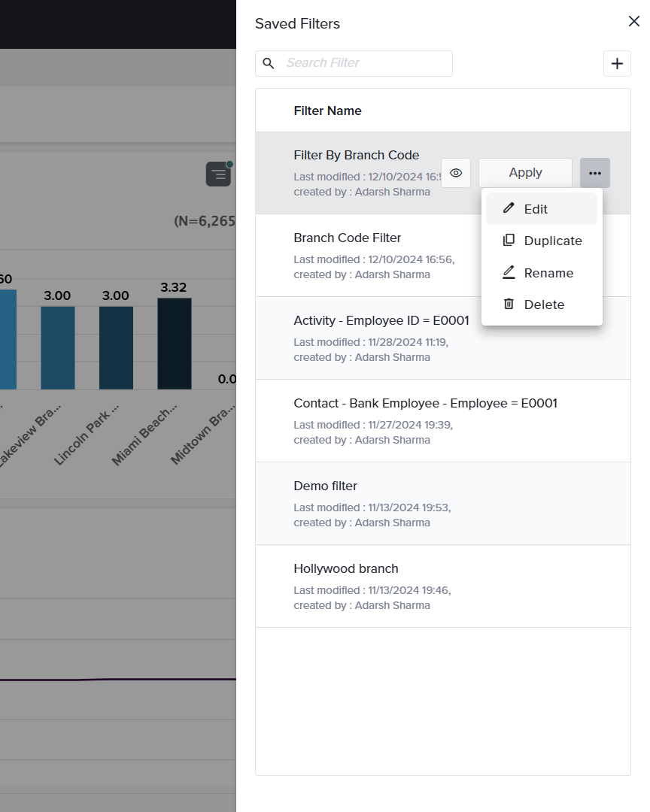The width and height of the screenshot is (650, 812).
Task: Click the plus icon to add filter
Action: point(617,64)
